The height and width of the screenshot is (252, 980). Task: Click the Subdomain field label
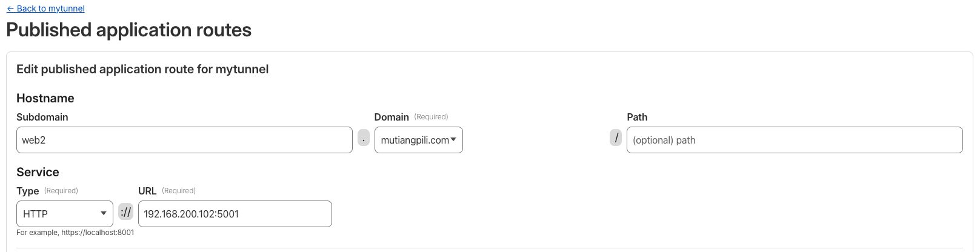[42, 117]
